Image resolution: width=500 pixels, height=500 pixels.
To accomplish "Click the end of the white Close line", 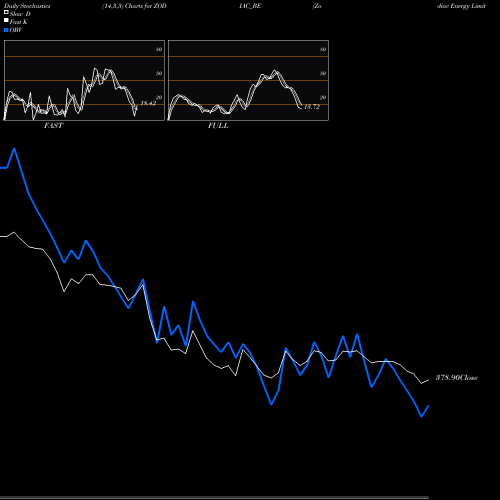I will tap(428, 380).
